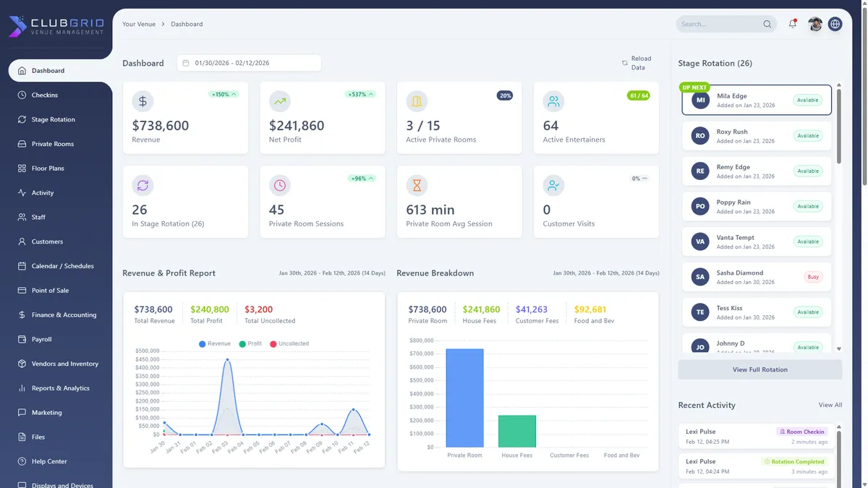The image size is (868, 488).
Task: Click $3,200 Total Uncollected value
Action: click(x=259, y=309)
